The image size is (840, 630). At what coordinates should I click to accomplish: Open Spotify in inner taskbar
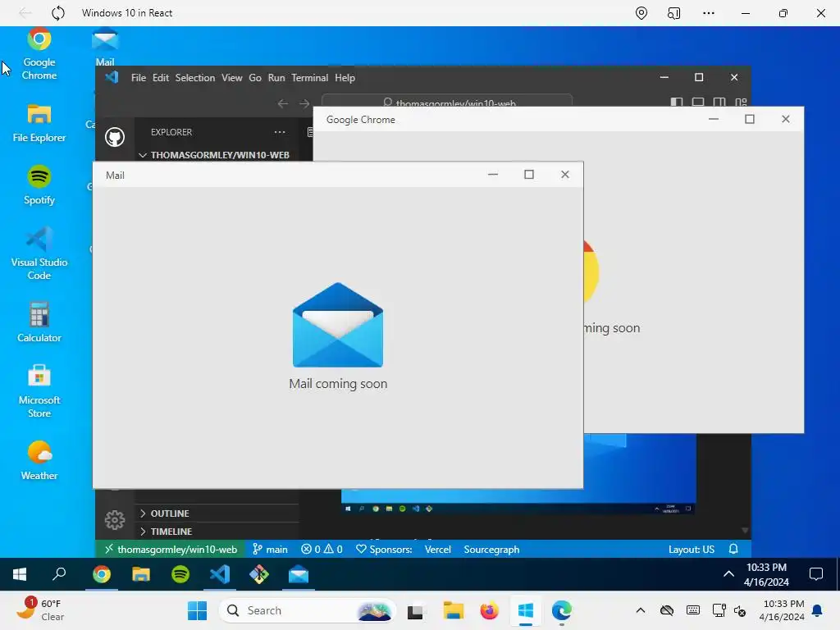coord(180,574)
